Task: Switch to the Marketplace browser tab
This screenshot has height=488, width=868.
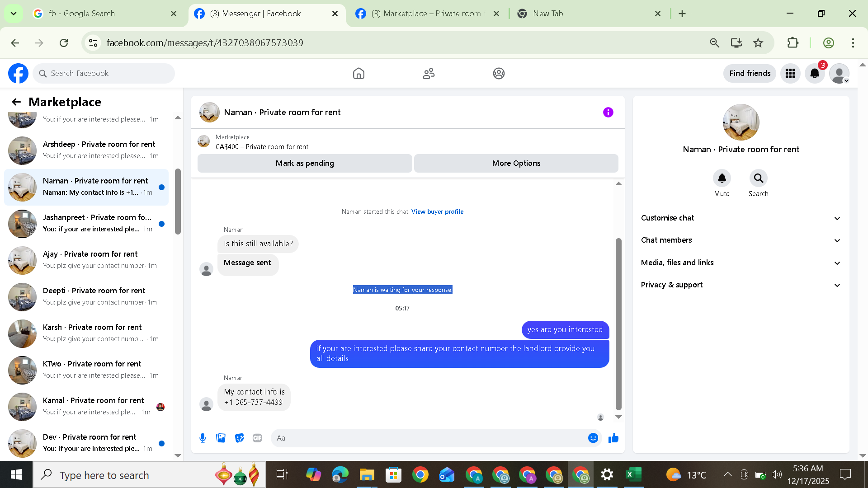Action: click(x=425, y=14)
